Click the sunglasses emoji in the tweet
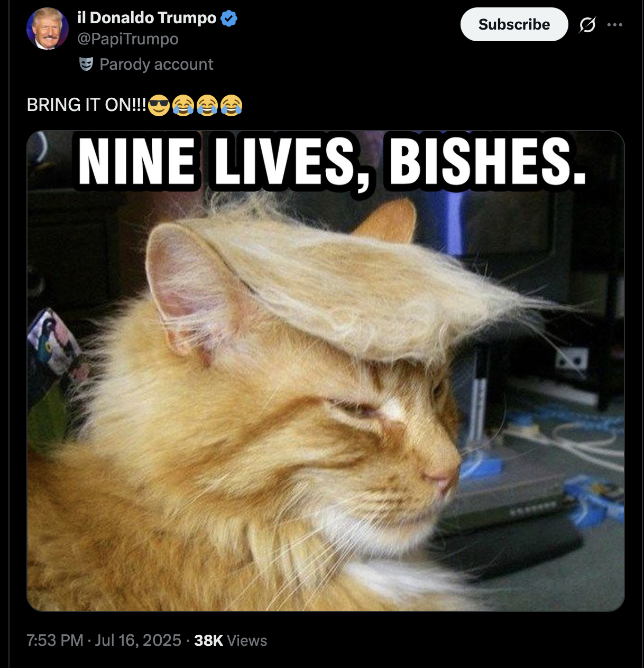This screenshot has width=644, height=668. 159,105
